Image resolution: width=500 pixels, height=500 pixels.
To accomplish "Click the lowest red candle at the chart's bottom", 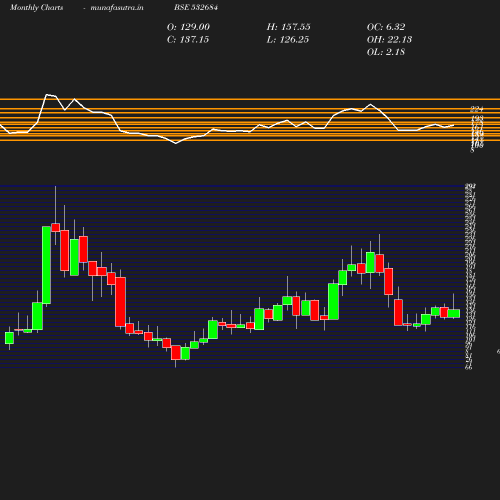I will pos(176,353).
